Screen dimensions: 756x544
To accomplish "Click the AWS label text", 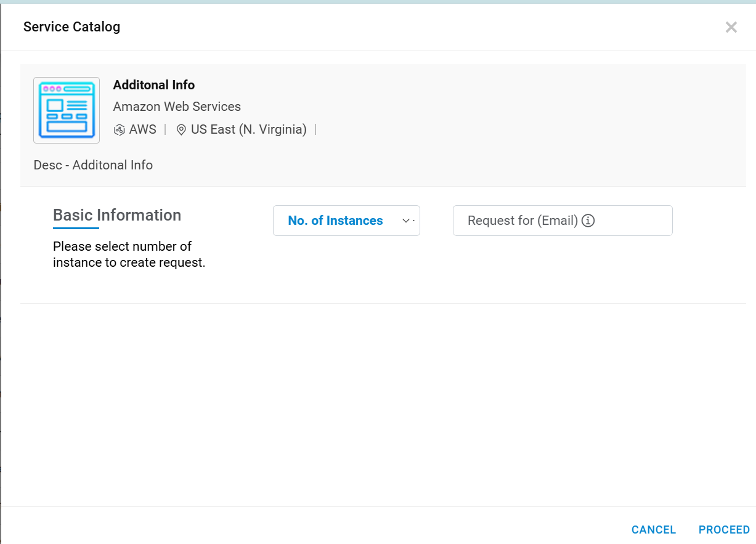I will [x=143, y=129].
